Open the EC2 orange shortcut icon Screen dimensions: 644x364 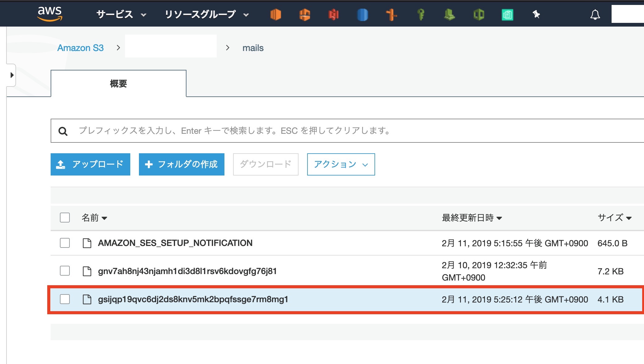275,15
